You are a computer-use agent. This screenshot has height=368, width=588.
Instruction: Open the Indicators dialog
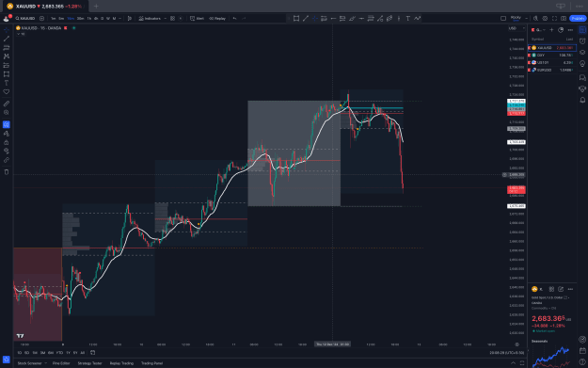click(150, 19)
